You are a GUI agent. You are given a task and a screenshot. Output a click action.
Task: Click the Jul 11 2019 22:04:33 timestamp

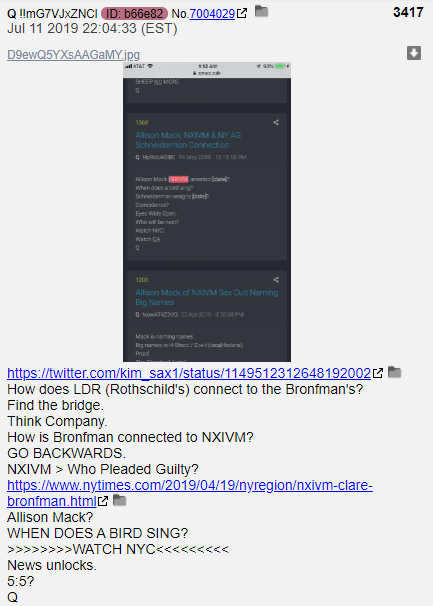tap(92, 29)
